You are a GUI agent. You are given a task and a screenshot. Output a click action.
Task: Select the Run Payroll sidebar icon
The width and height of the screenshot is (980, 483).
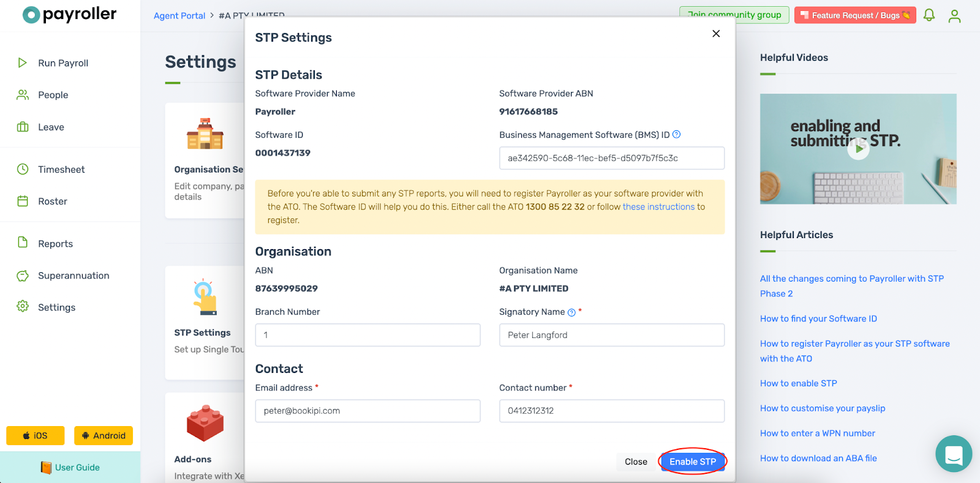pos(22,62)
